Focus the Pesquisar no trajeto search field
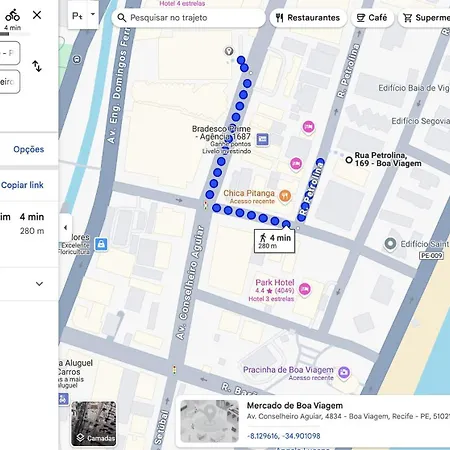This screenshot has height=450, width=450. click(x=189, y=18)
